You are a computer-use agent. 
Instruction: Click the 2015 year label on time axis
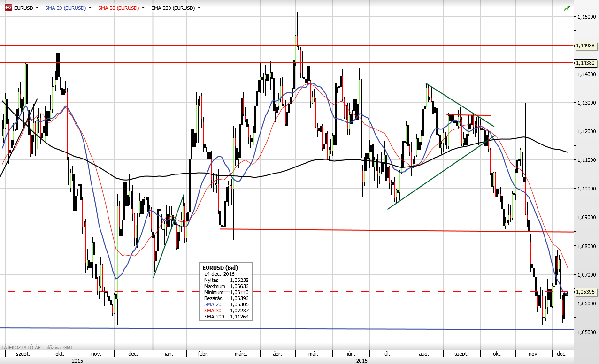[77, 361]
